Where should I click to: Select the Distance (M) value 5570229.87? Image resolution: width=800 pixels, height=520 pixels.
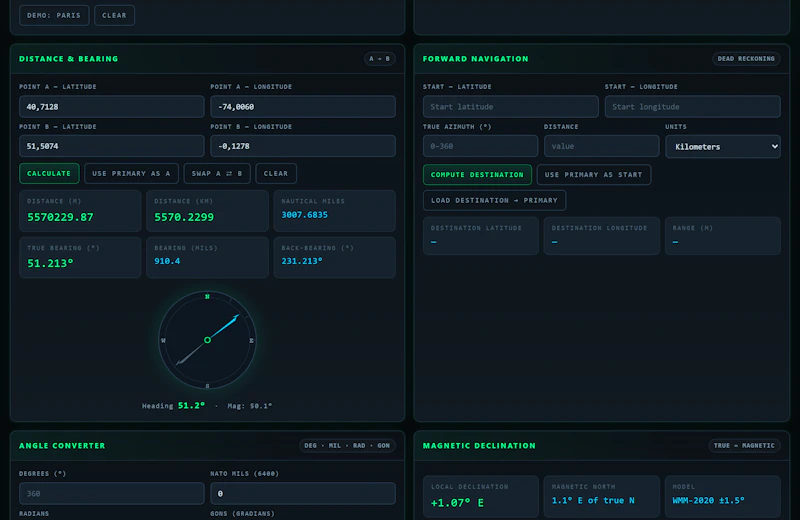pos(60,217)
